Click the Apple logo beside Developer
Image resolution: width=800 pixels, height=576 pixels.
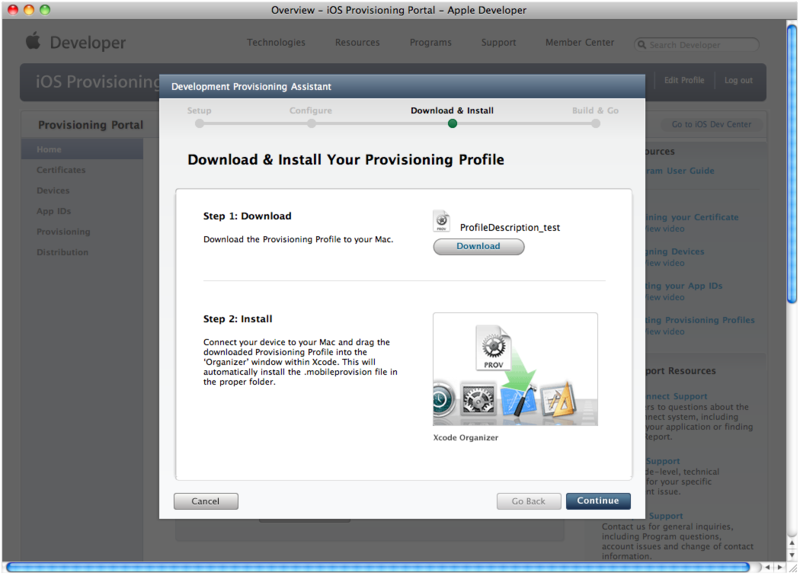[33, 40]
